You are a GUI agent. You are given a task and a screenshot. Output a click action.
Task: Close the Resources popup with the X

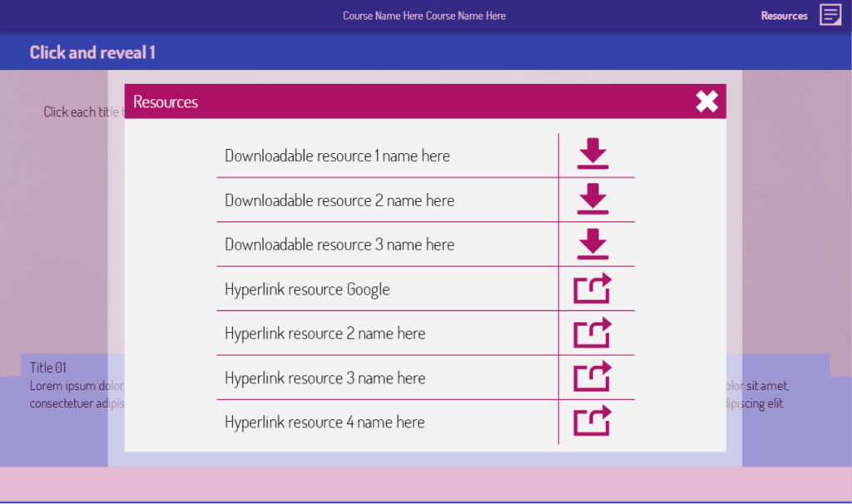click(707, 101)
